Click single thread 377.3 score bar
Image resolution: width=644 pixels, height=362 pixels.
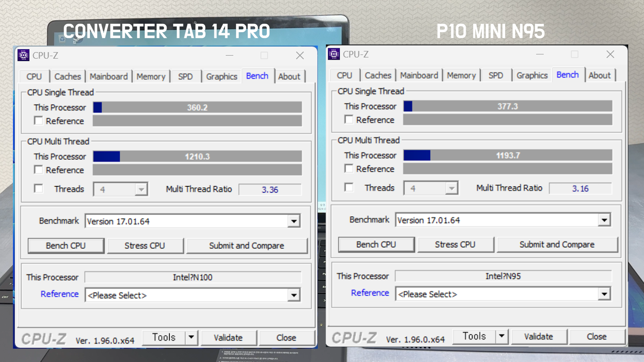[507, 107]
